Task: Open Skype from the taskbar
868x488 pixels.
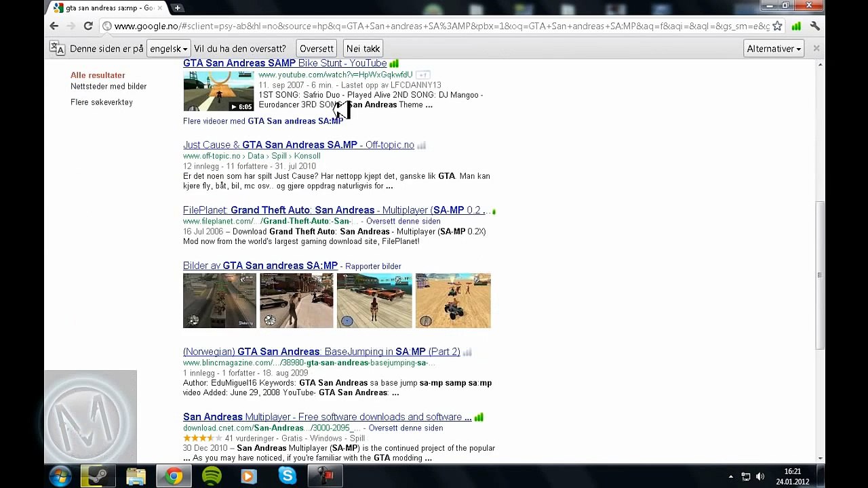Action: pos(288,476)
